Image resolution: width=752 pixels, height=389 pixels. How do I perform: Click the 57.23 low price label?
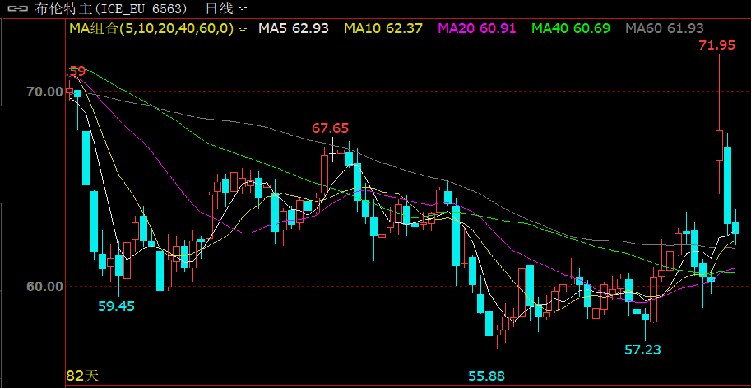643,350
